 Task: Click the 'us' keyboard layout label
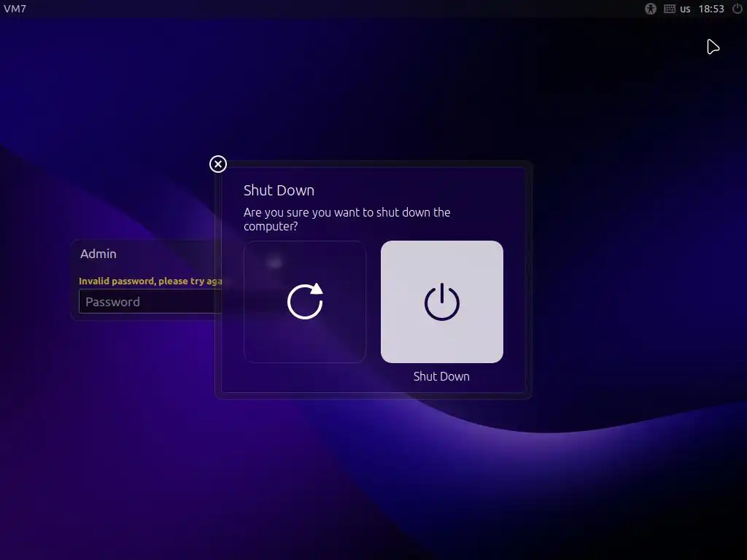coord(685,9)
